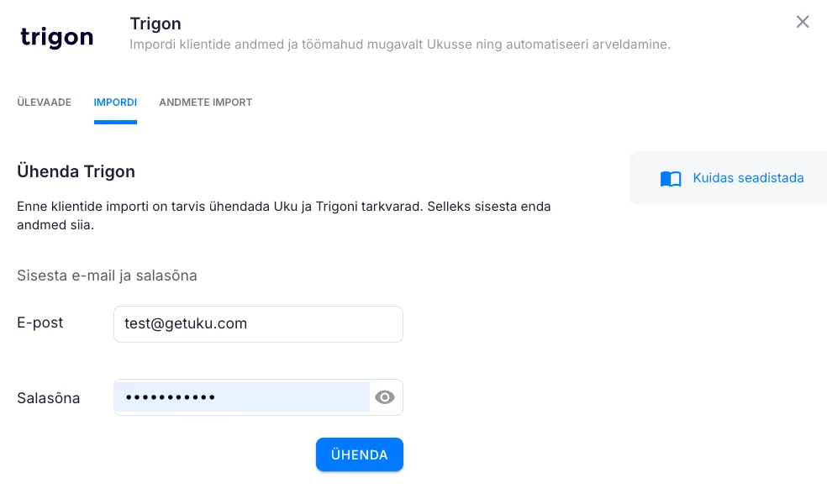Click the E-post field label

40,323
